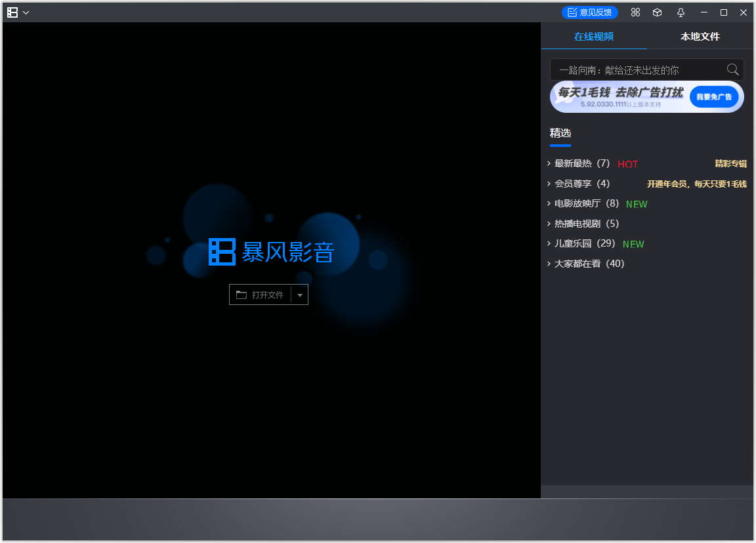This screenshot has height=543, width=756.
Task: Click the folder icon on the 打开文件 button
Action: coord(242,294)
